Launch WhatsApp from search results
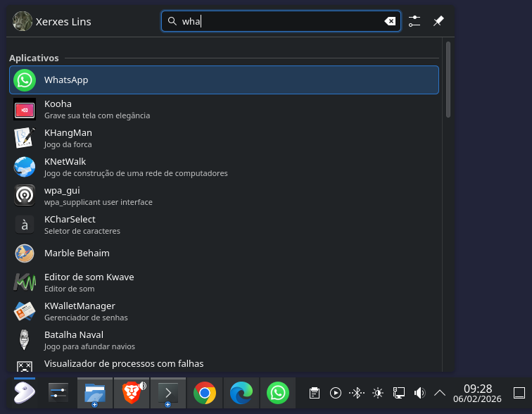Image resolution: width=532 pixels, height=414 pixels. tap(224, 80)
